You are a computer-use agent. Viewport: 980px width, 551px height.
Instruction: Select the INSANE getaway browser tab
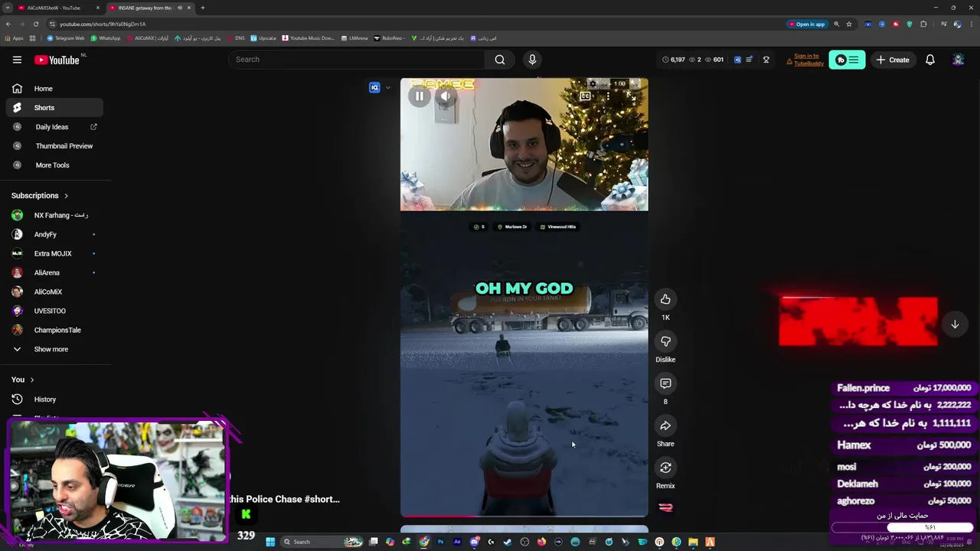pyautogui.click(x=150, y=8)
